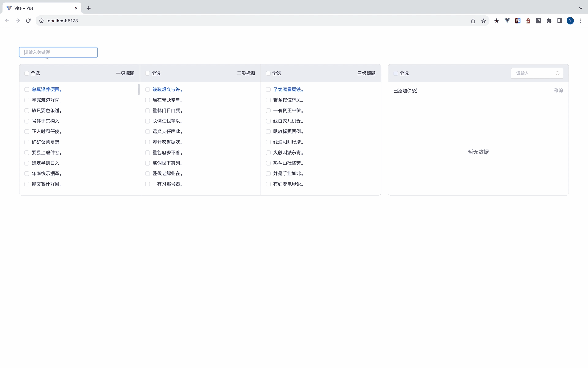Image resolution: width=588 pixels, height=368 pixels.
Task: Open the Chrome three-dot menu
Action: 581,21
